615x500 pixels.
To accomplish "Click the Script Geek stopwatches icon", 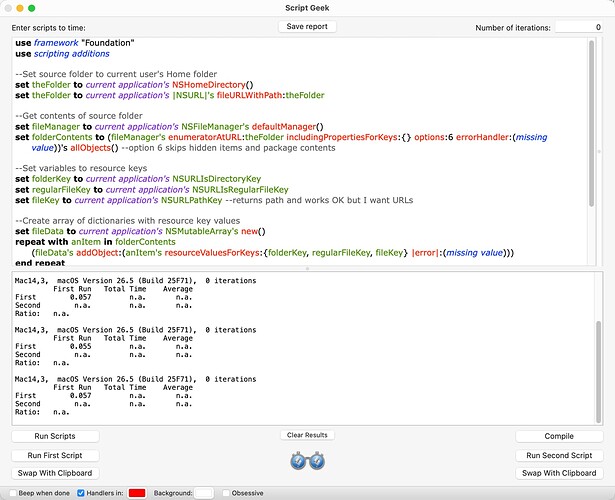I will (x=308, y=461).
